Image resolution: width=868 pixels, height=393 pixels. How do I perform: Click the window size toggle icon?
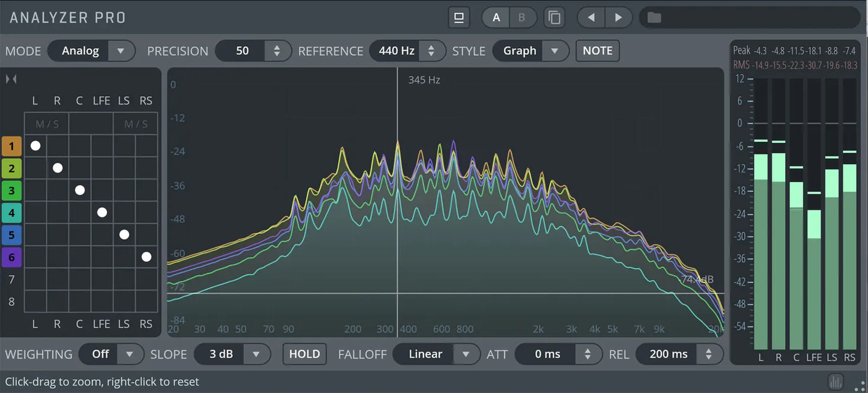point(459,17)
